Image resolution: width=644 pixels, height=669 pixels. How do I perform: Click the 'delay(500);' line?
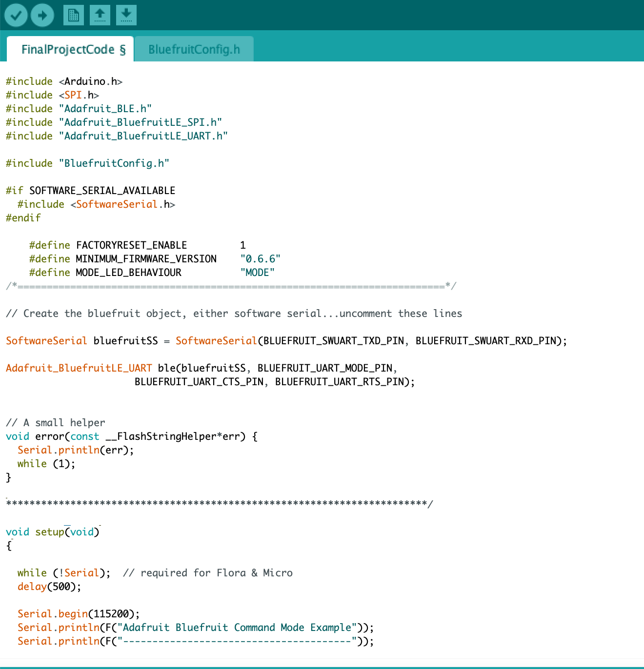(x=50, y=587)
